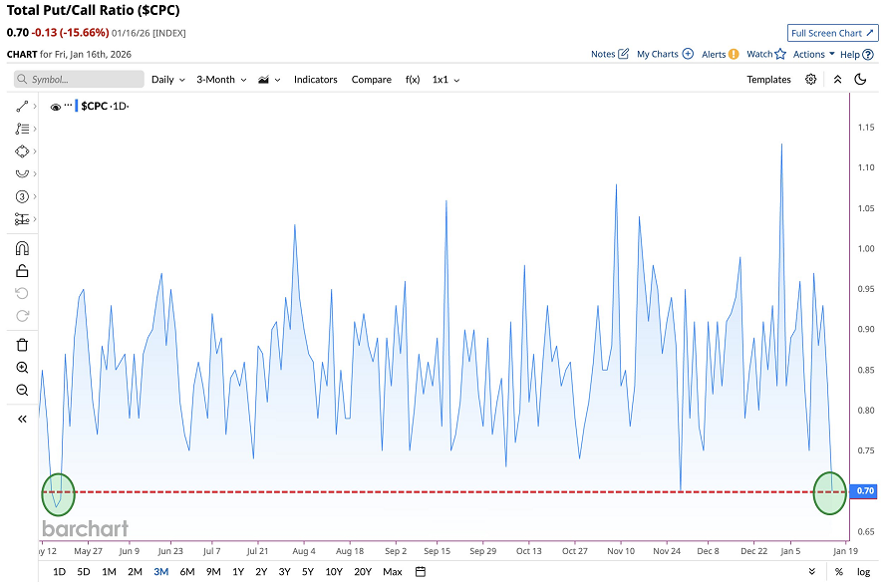The width and height of the screenshot is (884, 588).
Task: Open the Indicators menu
Action: click(x=315, y=80)
